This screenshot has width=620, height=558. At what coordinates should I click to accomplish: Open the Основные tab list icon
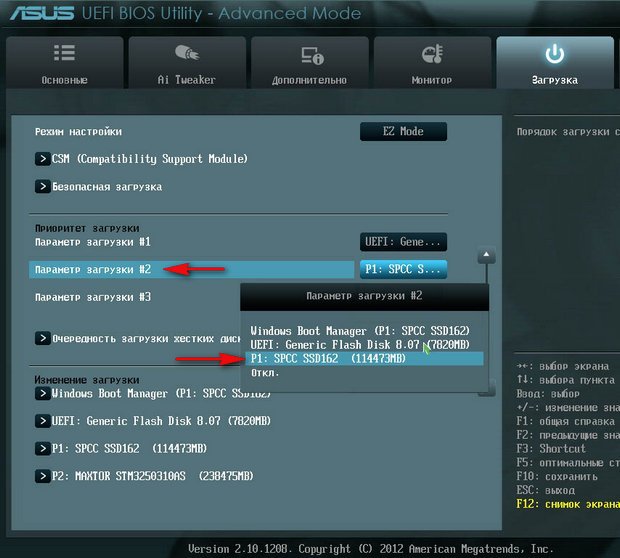[64, 53]
